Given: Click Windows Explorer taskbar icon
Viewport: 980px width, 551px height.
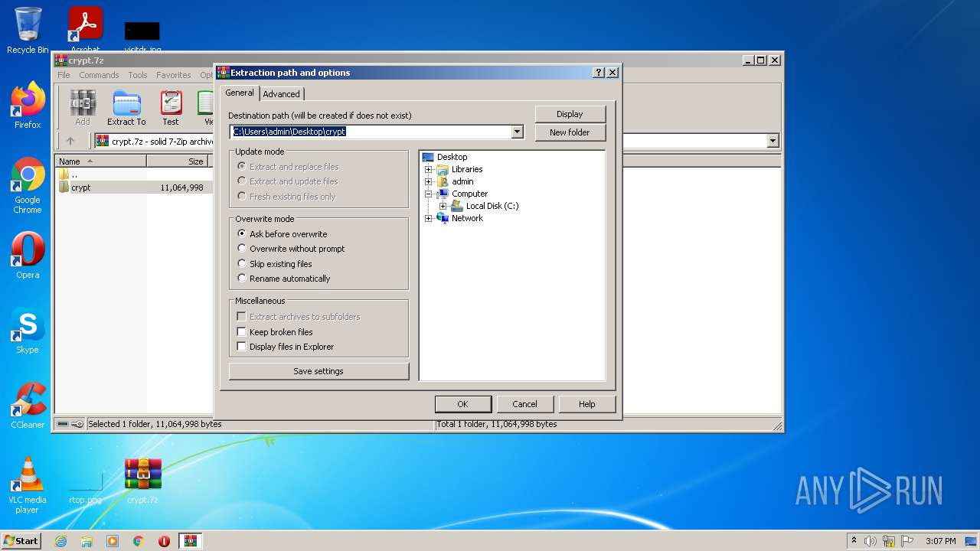Looking at the screenshot, I should coord(87,541).
